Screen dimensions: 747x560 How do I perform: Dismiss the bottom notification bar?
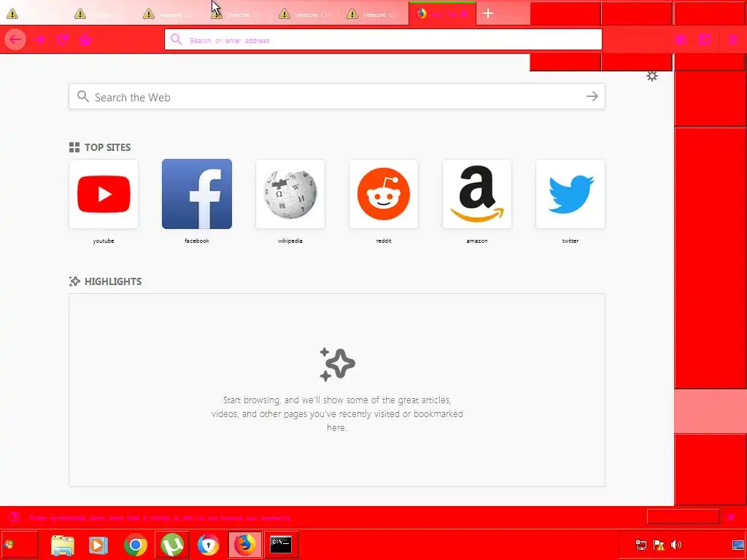[x=731, y=517]
